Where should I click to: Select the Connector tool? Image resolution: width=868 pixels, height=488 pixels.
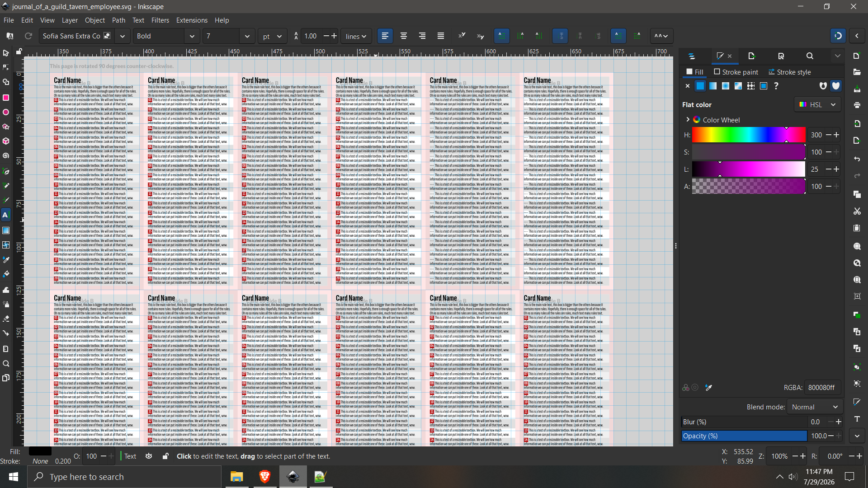pos(6,333)
